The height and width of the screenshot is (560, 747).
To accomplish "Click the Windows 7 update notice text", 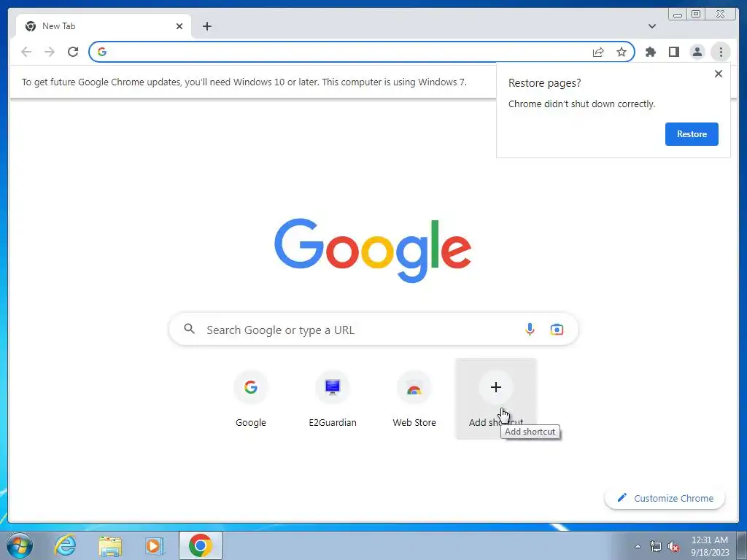I will (x=244, y=82).
